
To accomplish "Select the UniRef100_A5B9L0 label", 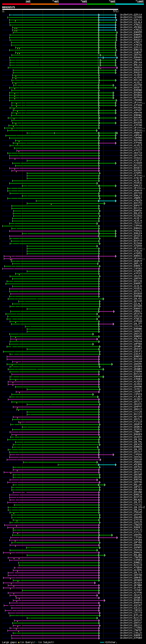I will (131, 311).
